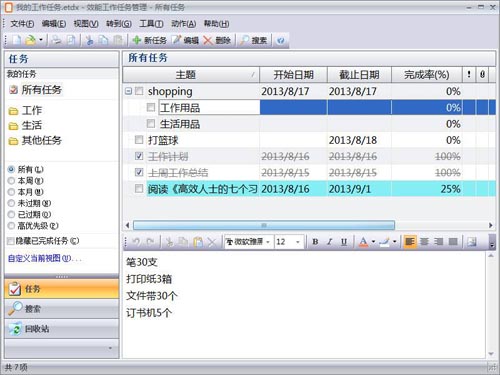
Task: Enable the hide completed tasks checkbox
Action: (x=11, y=241)
